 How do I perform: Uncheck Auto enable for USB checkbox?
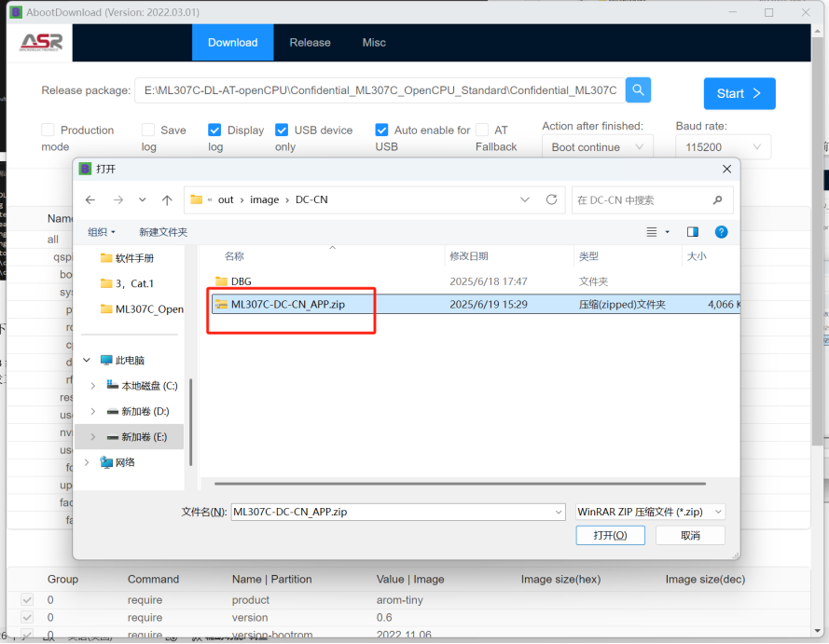tap(381, 130)
